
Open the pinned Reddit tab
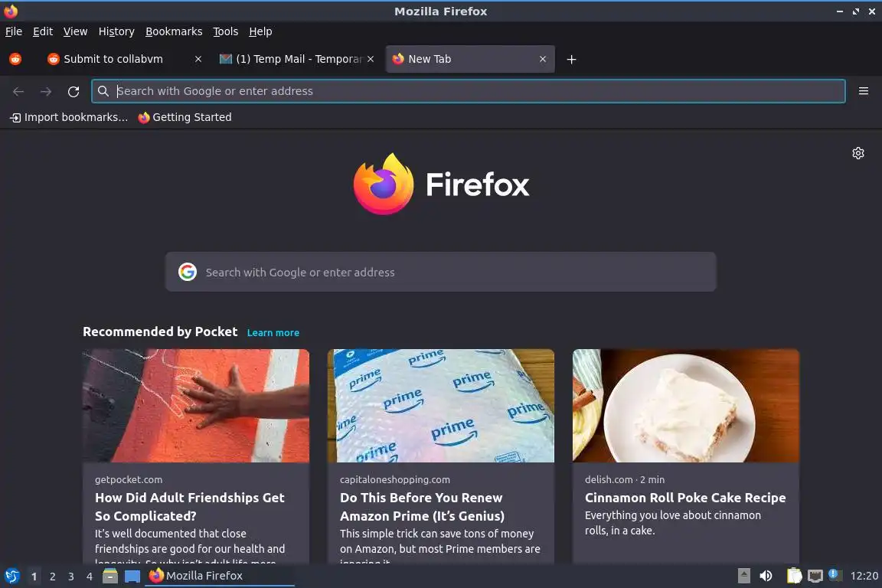pos(16,59)
